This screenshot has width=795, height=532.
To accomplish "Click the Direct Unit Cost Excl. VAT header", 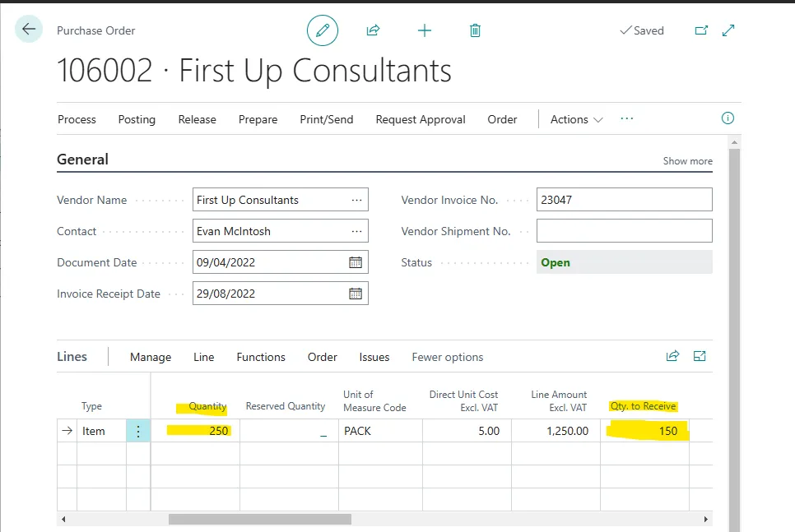I will [463, 400].
